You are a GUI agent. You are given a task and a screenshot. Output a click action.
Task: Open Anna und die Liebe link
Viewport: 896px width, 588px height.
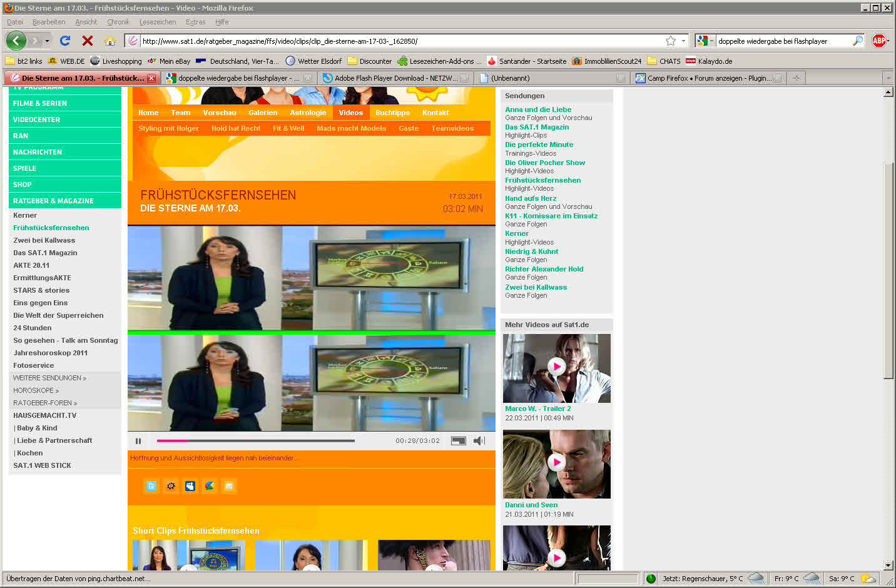pos(538,109)
